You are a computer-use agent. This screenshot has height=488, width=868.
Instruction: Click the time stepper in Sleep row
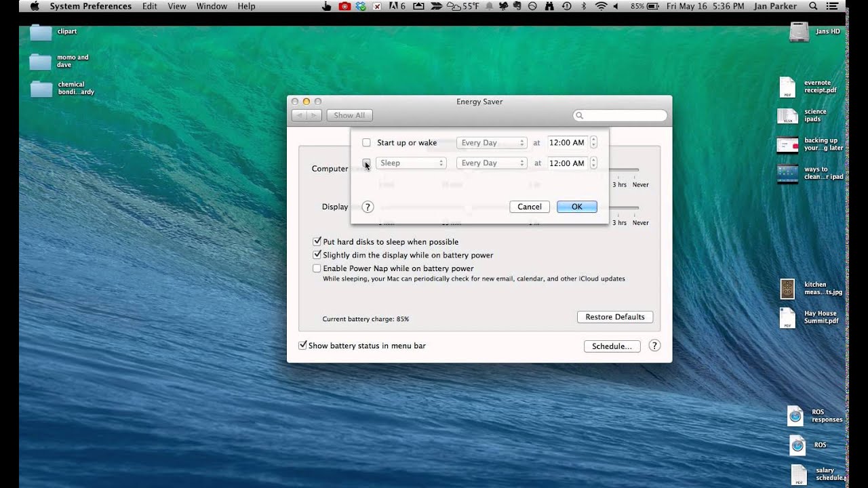click(593, 163)
